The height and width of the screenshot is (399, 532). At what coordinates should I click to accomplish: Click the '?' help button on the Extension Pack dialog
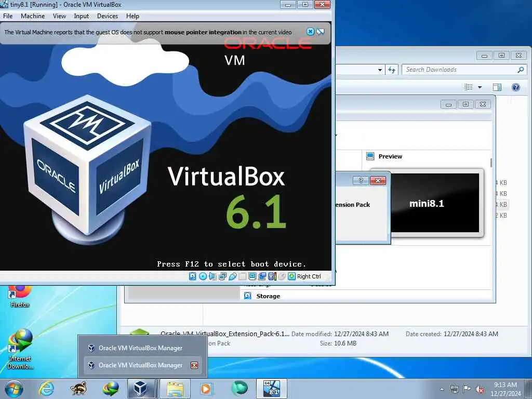(x=361, y=180)
